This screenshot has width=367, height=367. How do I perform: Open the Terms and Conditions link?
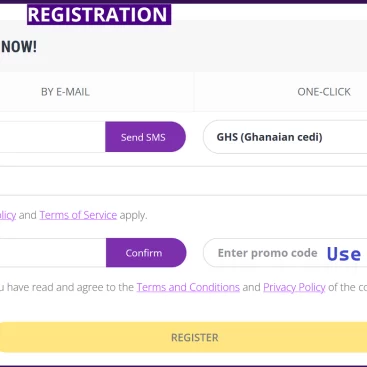click(x=188, y=287)
